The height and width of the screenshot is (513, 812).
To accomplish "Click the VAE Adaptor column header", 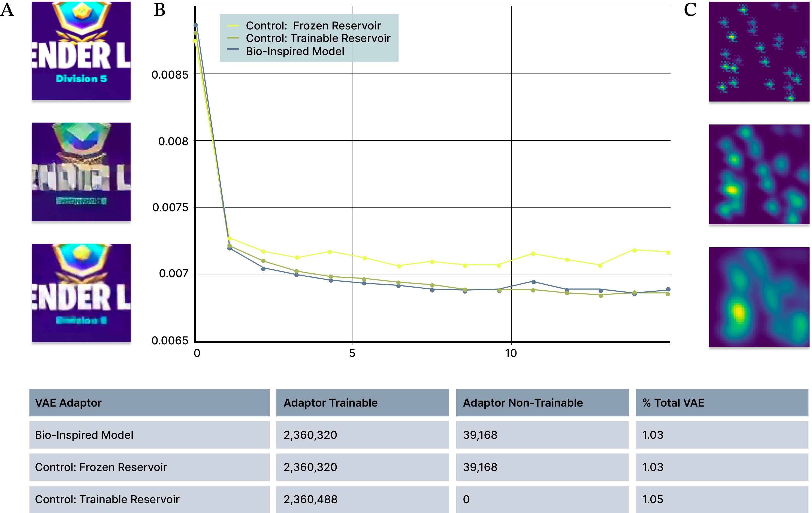I will (x=68, y=403).
